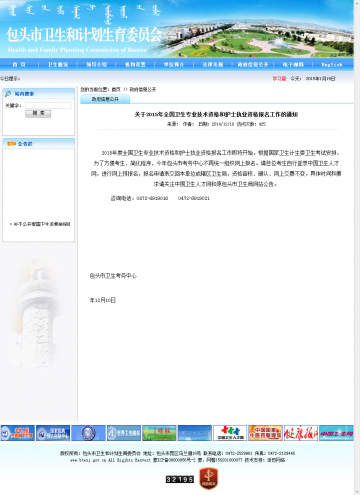
Task: Click the red shield certification badge icon
Action: (209, 479)
